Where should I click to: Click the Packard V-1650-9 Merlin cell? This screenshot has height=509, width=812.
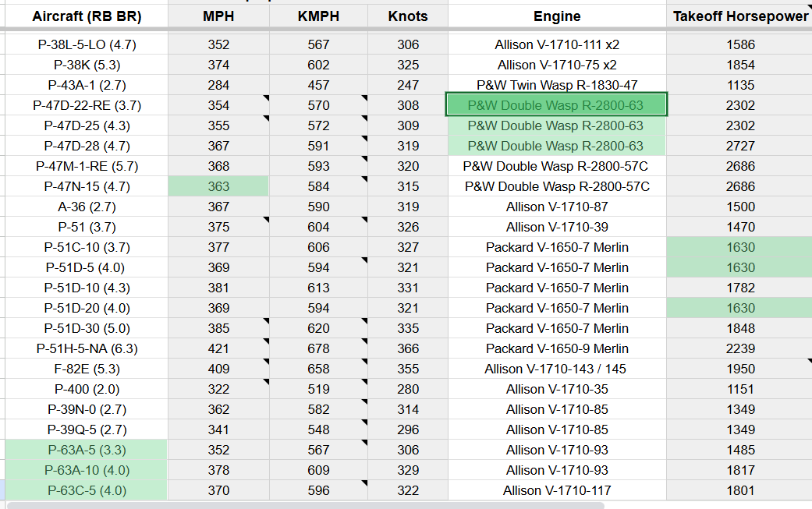pyautogui.click(x=556, y=348)
